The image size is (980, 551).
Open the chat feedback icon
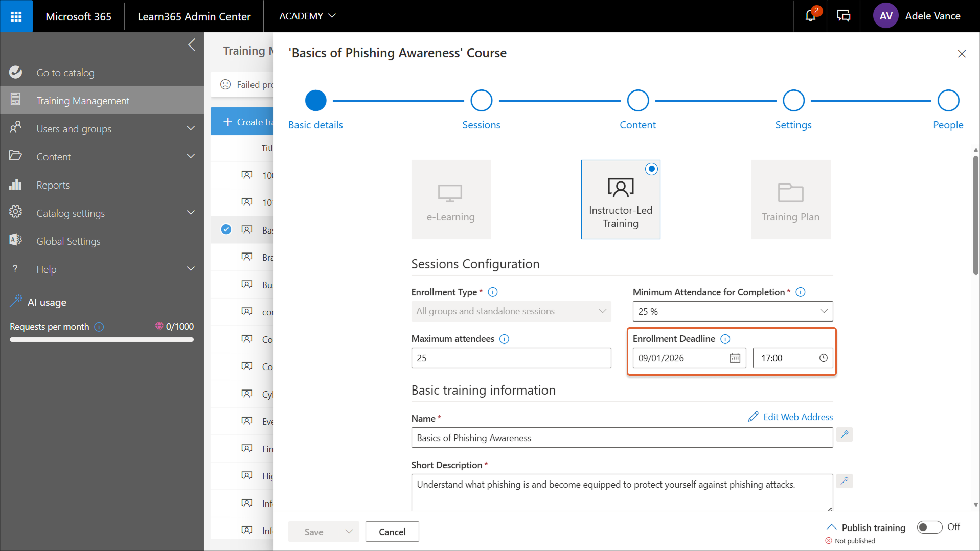[844, 16]
